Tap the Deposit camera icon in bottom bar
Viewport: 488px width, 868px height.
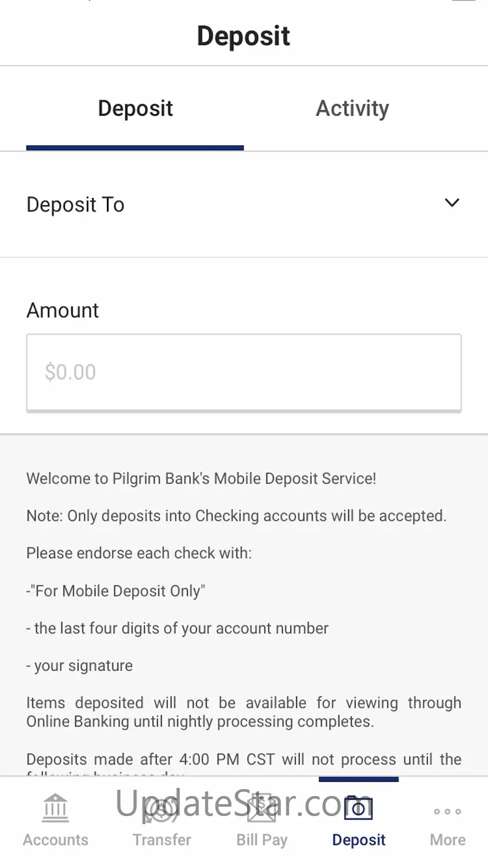point(358,808)
